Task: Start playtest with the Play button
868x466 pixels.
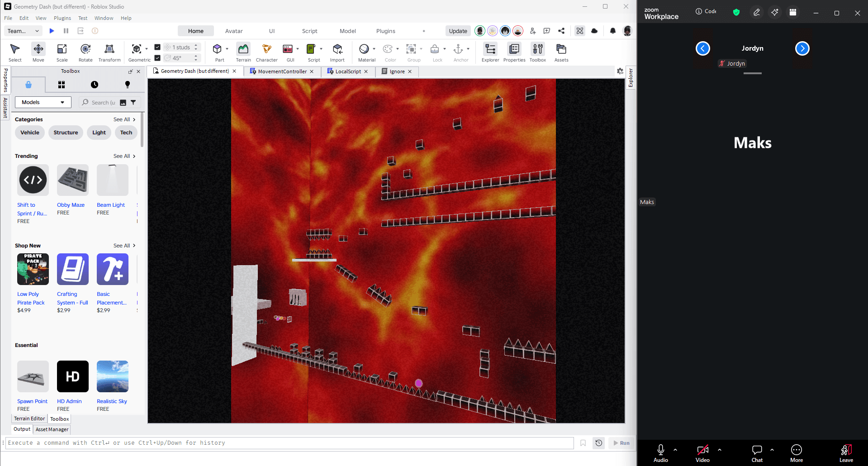Action: point(52,31)
